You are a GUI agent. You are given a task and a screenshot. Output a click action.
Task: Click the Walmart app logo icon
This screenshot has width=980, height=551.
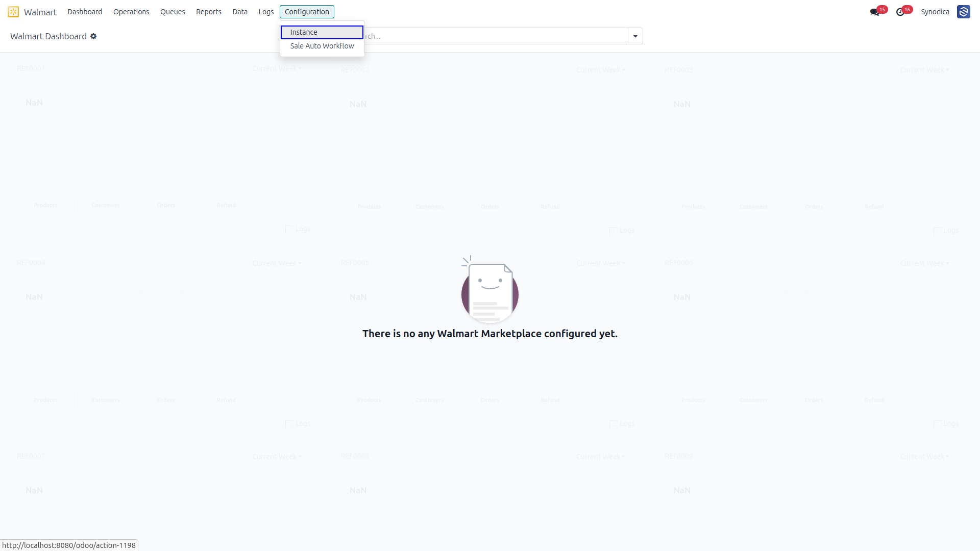point(13,12)
